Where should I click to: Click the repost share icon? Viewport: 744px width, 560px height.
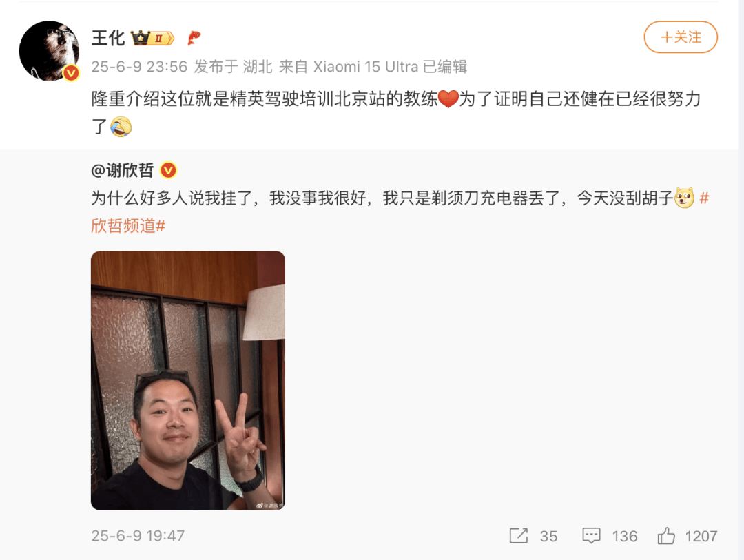click(518, 536)
